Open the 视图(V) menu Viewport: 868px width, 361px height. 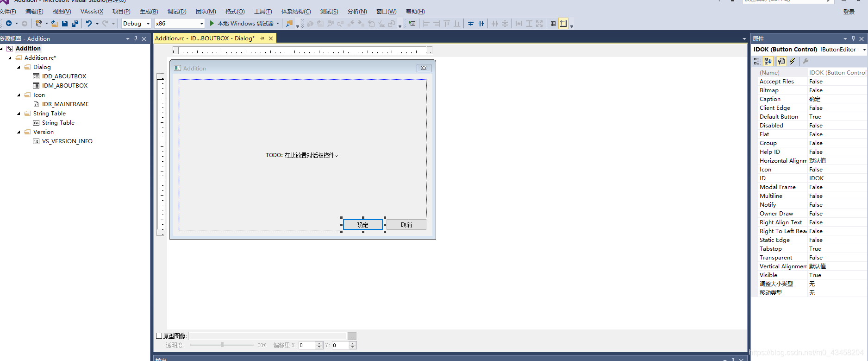click(x=62, y=12)
